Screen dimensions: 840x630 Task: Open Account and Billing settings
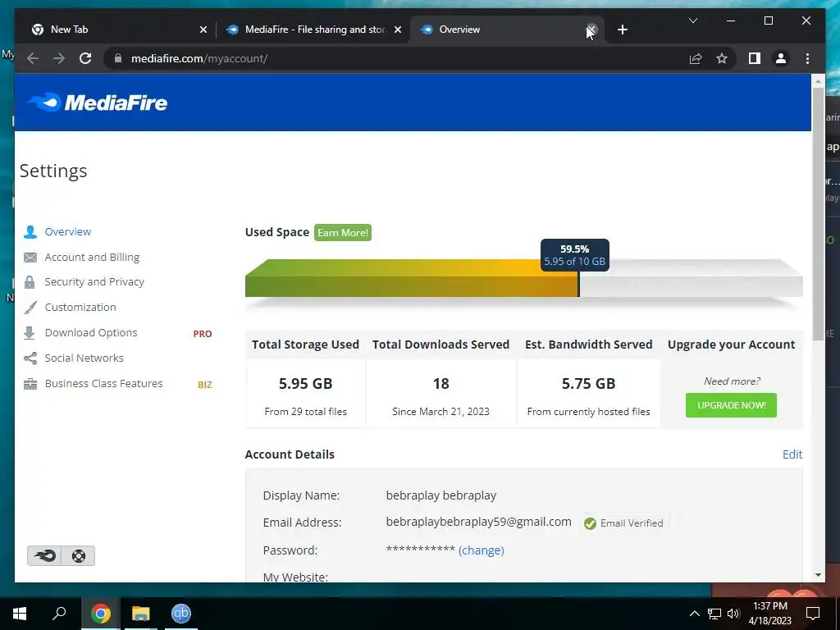tap(92, 257)
